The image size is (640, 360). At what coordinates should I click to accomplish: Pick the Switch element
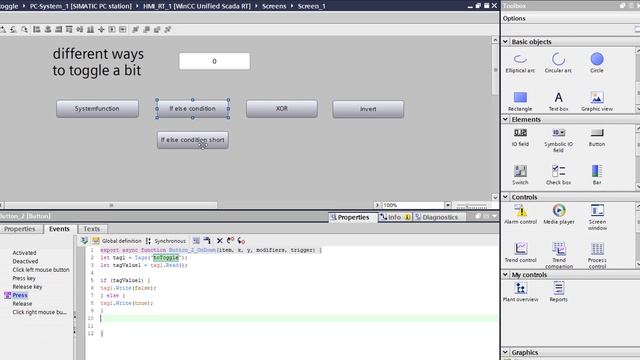click(520, 175)
